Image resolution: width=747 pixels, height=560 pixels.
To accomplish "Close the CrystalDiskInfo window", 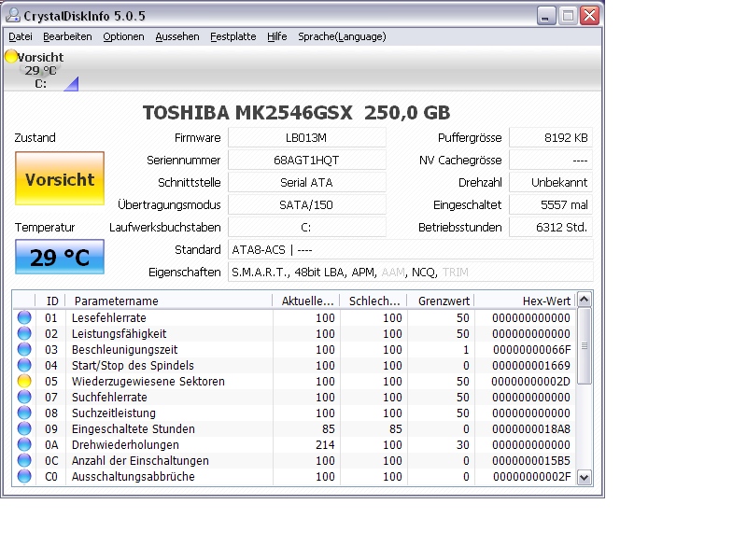I will click(x=590, y=16).
